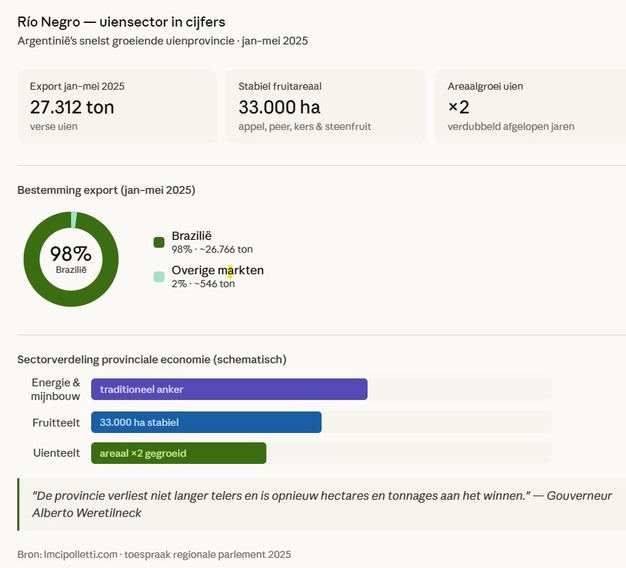Click the Brazilië legend label
The width and height of the screenshot is (626, 568).
pyautogui.click(x=192, y=235)
